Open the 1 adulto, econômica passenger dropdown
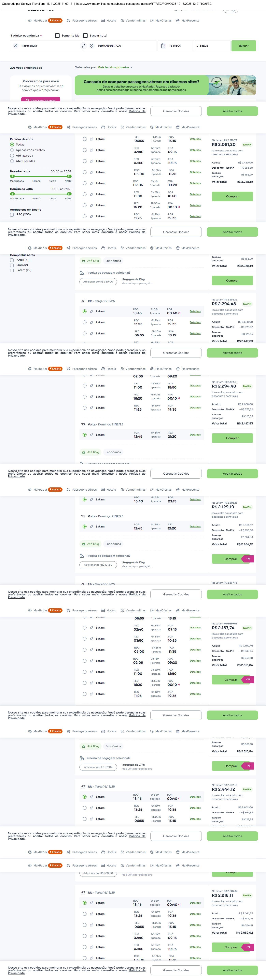The width and height of the screenshot is (266, 980). (x=27, y=35)
